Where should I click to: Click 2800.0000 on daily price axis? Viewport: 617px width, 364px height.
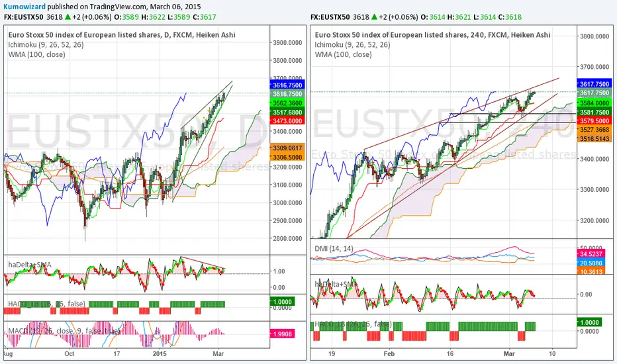pyautogui.click(x=287, y=238)
